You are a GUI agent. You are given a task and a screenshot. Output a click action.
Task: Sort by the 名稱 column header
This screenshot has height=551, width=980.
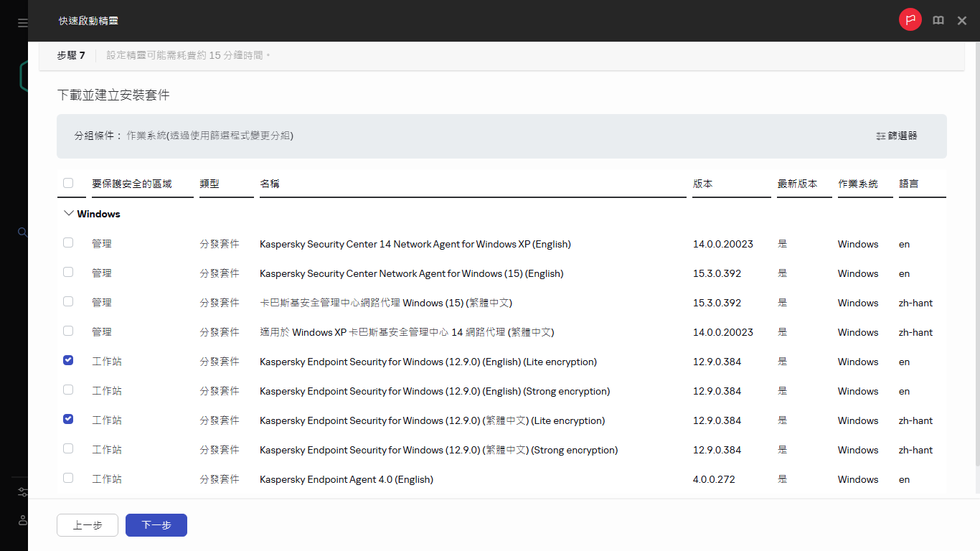(x=270, y=184)
